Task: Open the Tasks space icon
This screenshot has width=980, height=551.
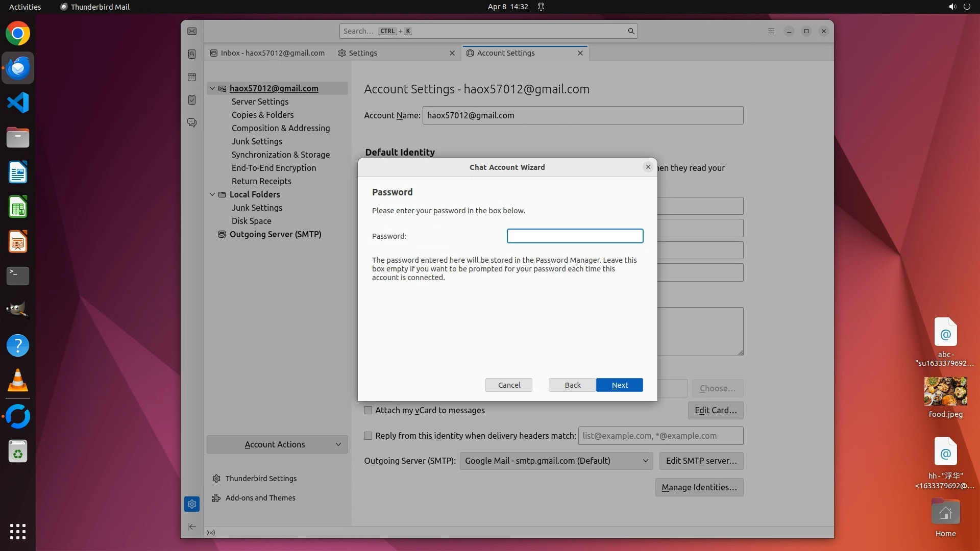Action: point(192,100)
